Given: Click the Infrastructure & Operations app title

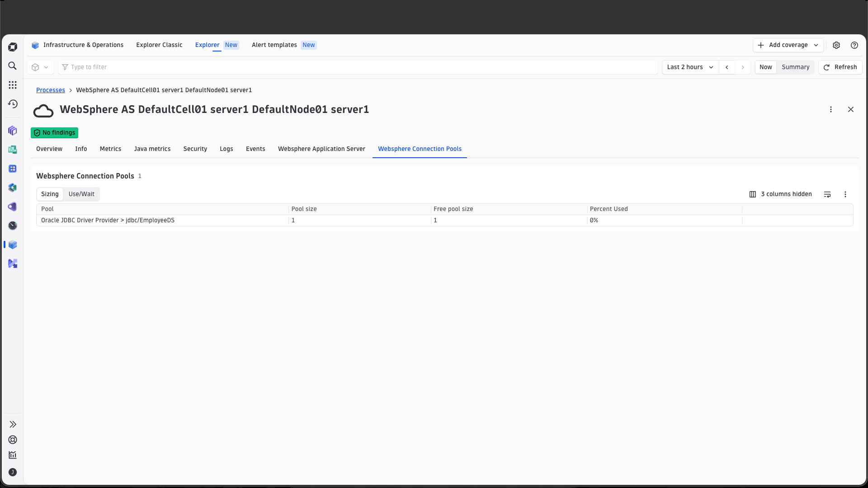Looking at the screenshot, I should pyautogui.click(x=78, y=45).
